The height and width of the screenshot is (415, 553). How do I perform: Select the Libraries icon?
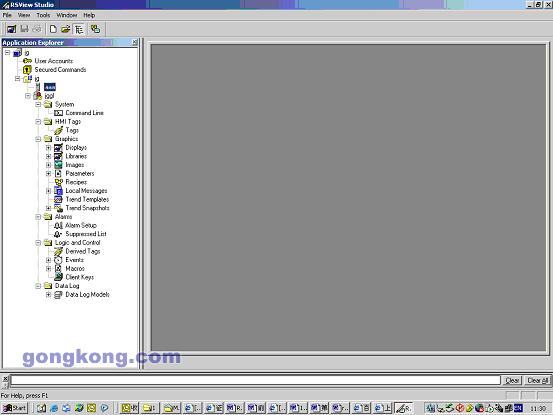point(59,156)
